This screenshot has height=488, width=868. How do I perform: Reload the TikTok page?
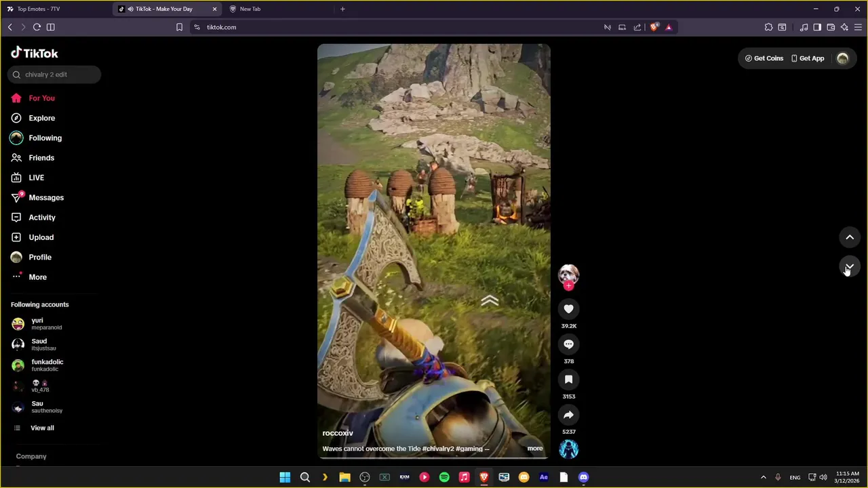37,27
